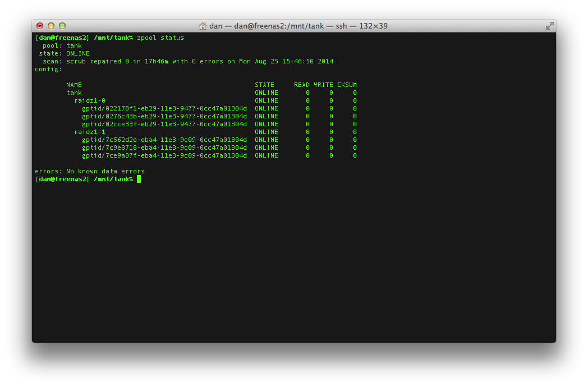Click the READ column header

[x=301, y=85]
